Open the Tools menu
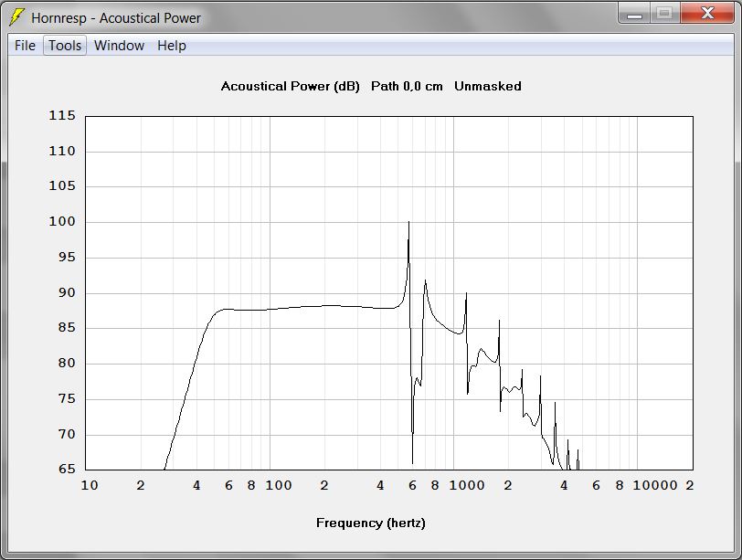The height and width of the screenshot is (560, 742). [65, 46]
